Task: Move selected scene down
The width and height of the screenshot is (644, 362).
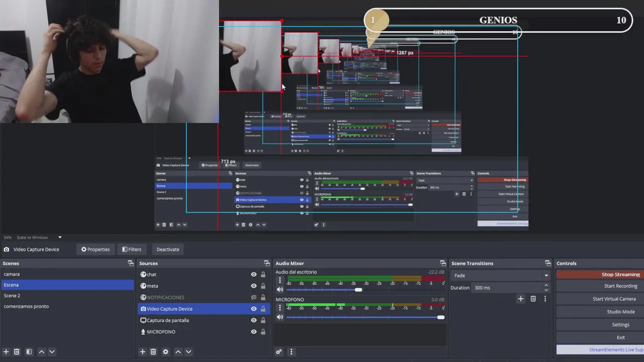Action: [x=51, y=352]
